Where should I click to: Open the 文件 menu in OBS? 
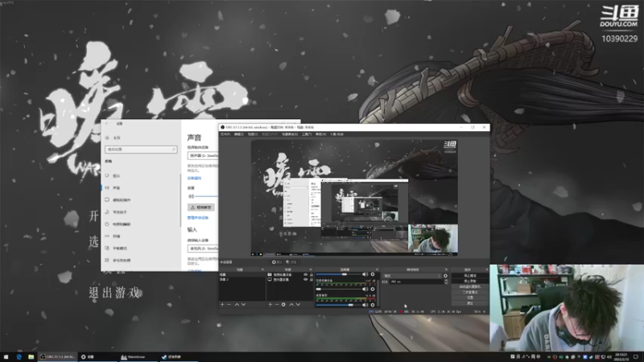click(x=225, y=134)
